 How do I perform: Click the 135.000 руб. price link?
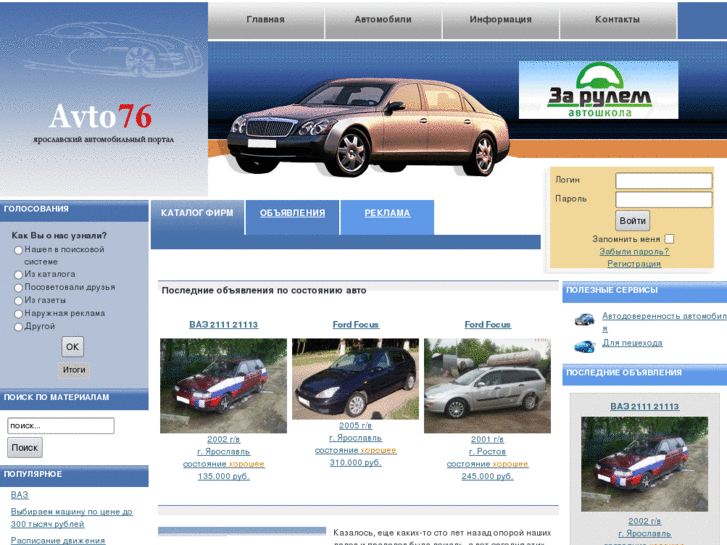tap(223, 476)
